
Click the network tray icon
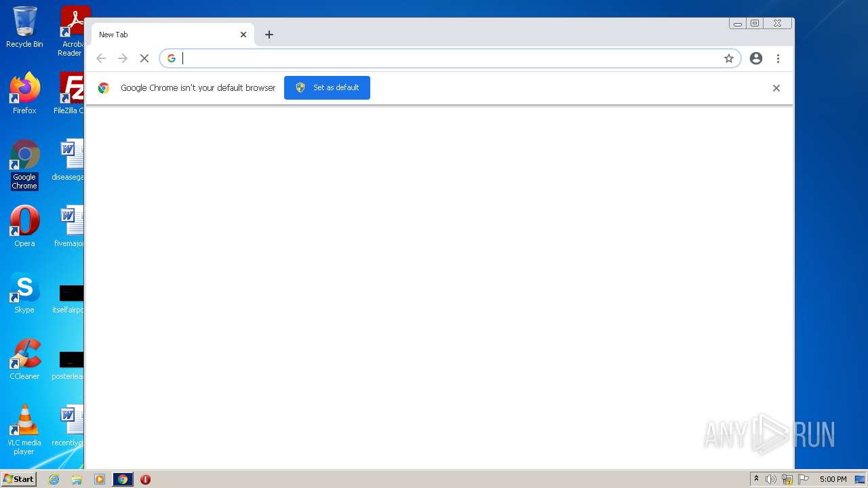coord(787,479)
